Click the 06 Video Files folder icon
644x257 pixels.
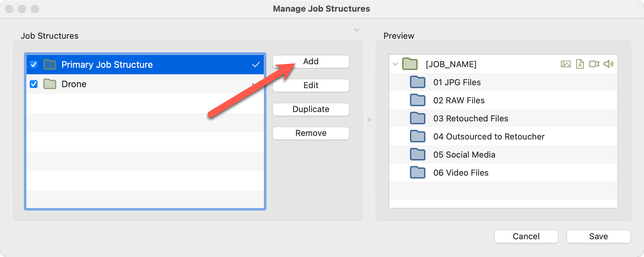pos(417,173)
